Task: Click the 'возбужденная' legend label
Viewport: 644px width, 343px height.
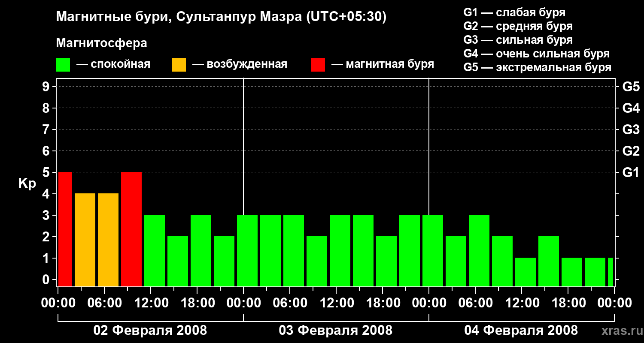Action: 247,64
